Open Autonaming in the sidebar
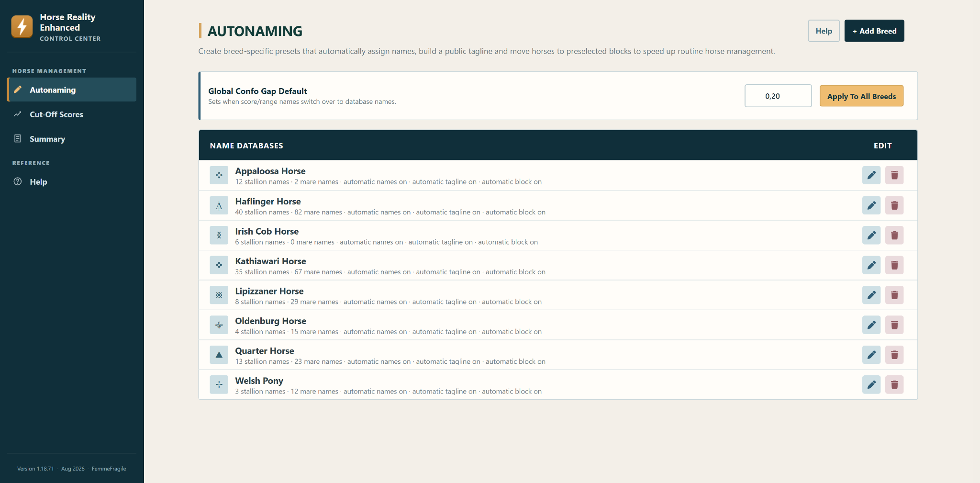 [x=72, y=90]
